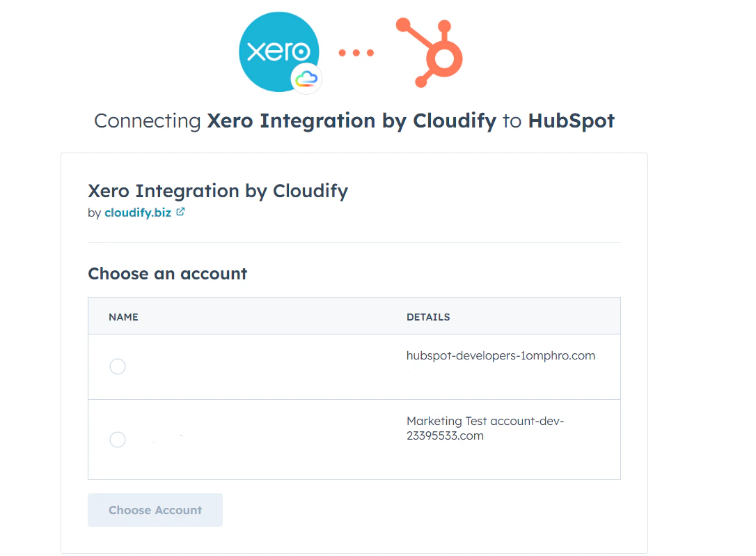756x556 pixels.
Task: Open the external link icon beside cloudify.biz
Action: 180,212
